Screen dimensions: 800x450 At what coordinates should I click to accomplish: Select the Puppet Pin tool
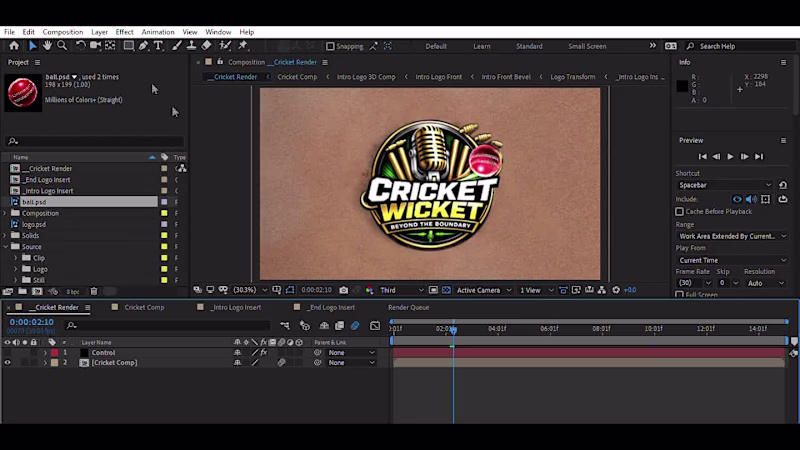[x=243, y=45]
